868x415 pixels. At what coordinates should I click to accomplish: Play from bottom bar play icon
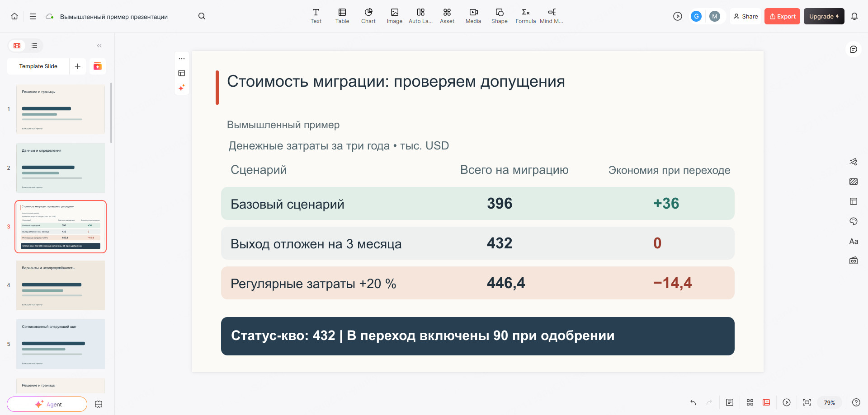[787, 402]
